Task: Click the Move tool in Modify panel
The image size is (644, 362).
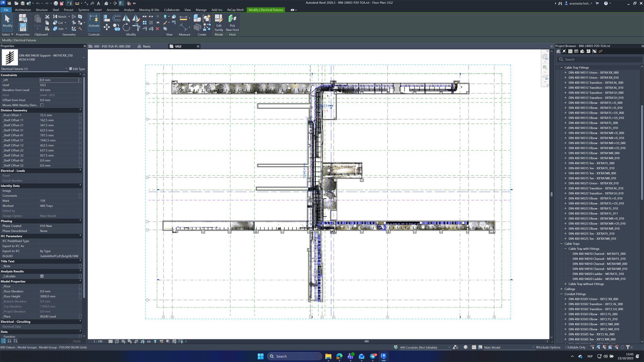Action: tap(107, 27)
